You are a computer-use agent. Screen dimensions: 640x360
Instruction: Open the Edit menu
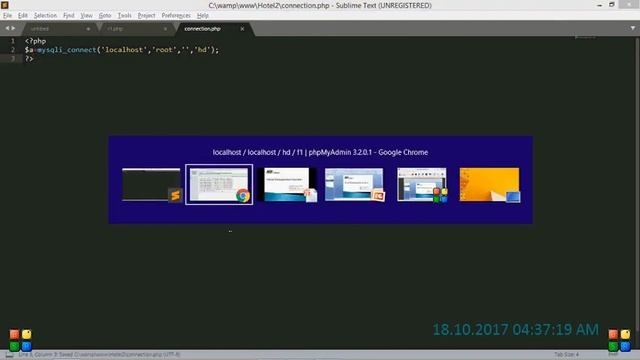(x=22, y=16)
